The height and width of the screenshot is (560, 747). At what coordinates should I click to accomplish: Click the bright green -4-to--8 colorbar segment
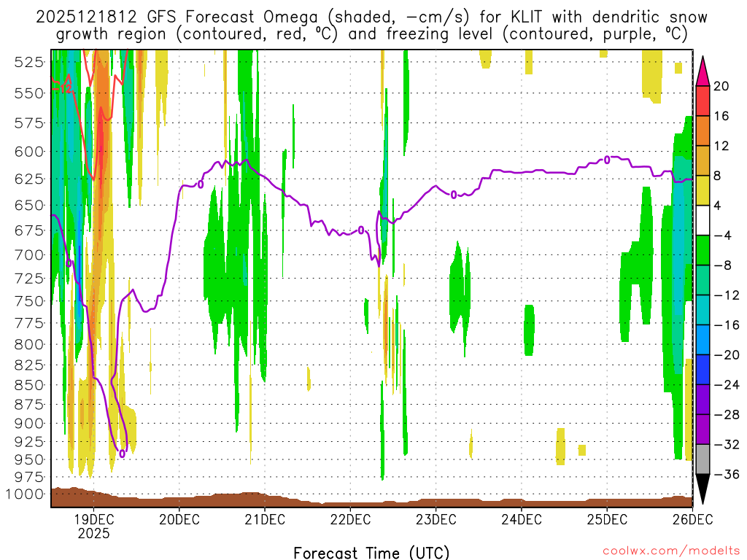[x=703, y=250]
